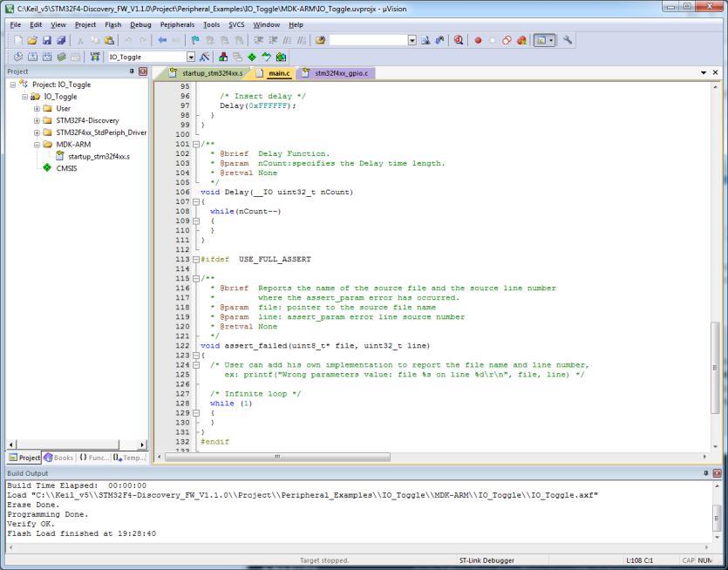Switch to the Functions tab in the Project panel
The width and height of the screenshot is (728, 570).
pos(94,458)
